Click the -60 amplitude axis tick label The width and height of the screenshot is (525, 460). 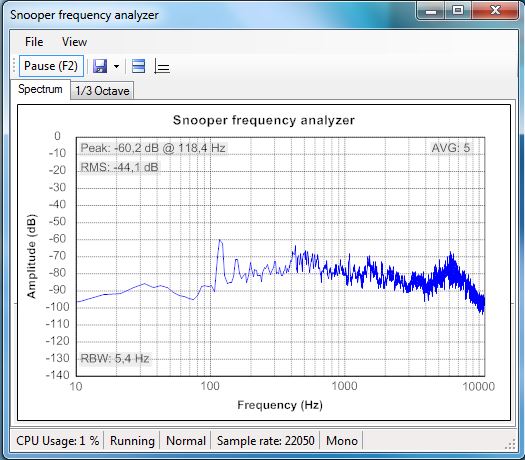(x=57, y=239)
